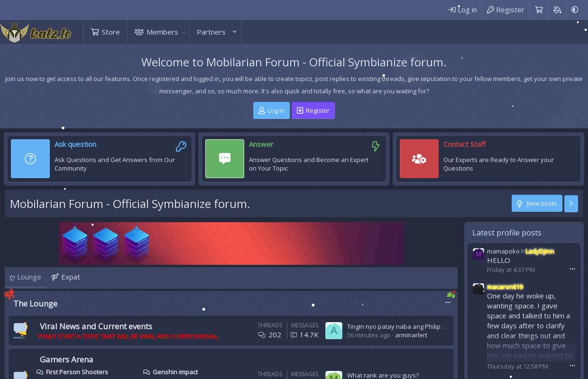Screen dimensions: 588x379
Task: Switch to the Expat tab
Action: tap(65, 277)
